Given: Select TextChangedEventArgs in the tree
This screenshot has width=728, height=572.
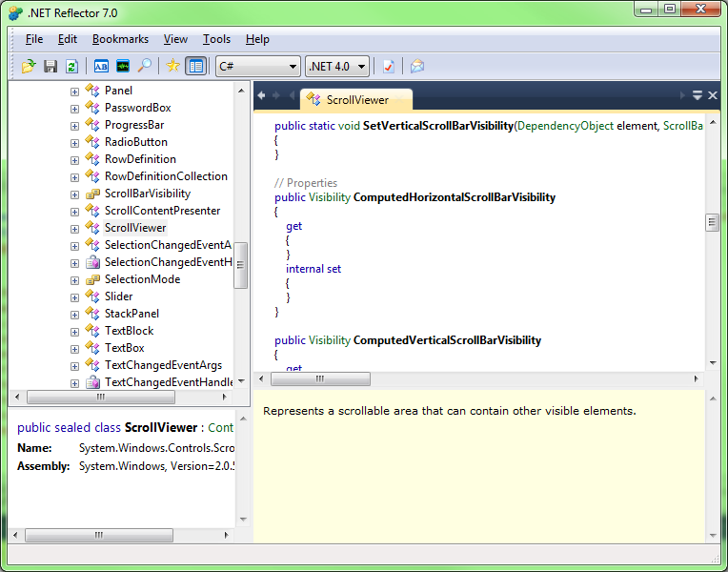Looking at the screenshot, I should click(164, 365).
